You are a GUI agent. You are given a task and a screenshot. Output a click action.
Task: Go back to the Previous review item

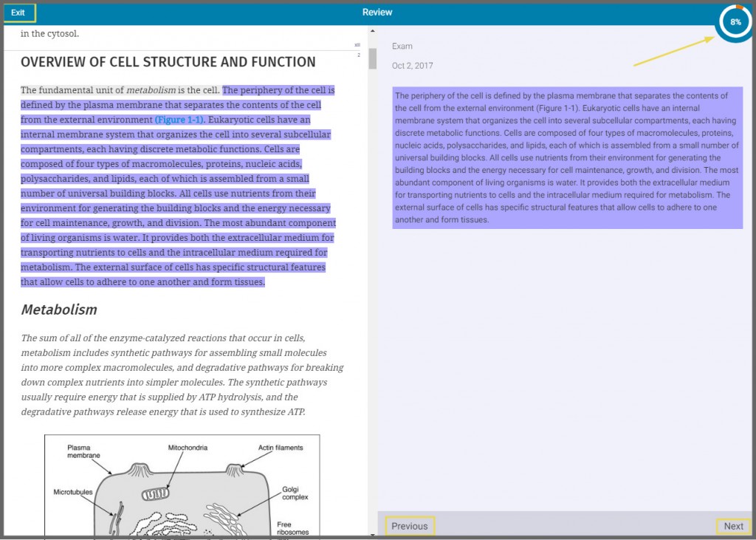[409, 526]
